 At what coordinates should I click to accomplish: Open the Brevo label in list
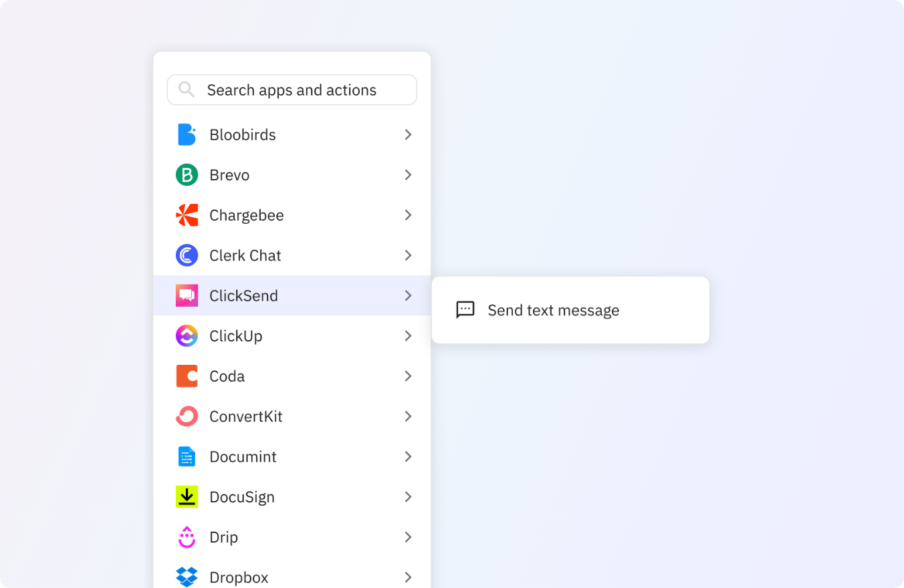click(x=229, y=175)
